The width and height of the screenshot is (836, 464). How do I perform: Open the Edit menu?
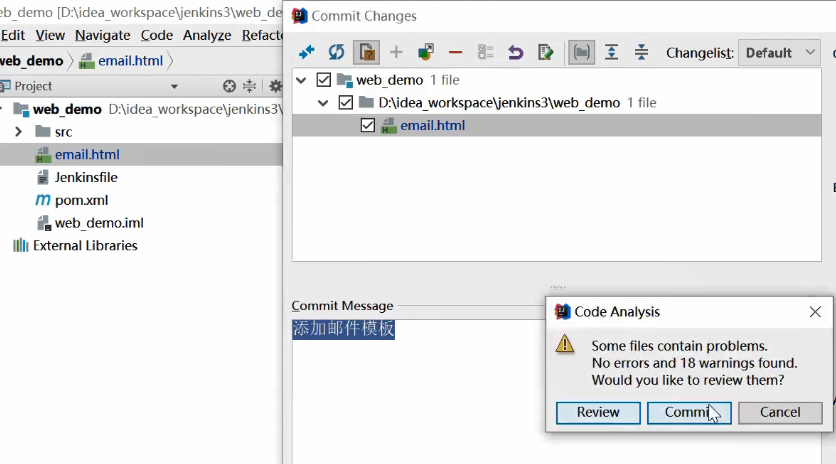tap(13, 35)
